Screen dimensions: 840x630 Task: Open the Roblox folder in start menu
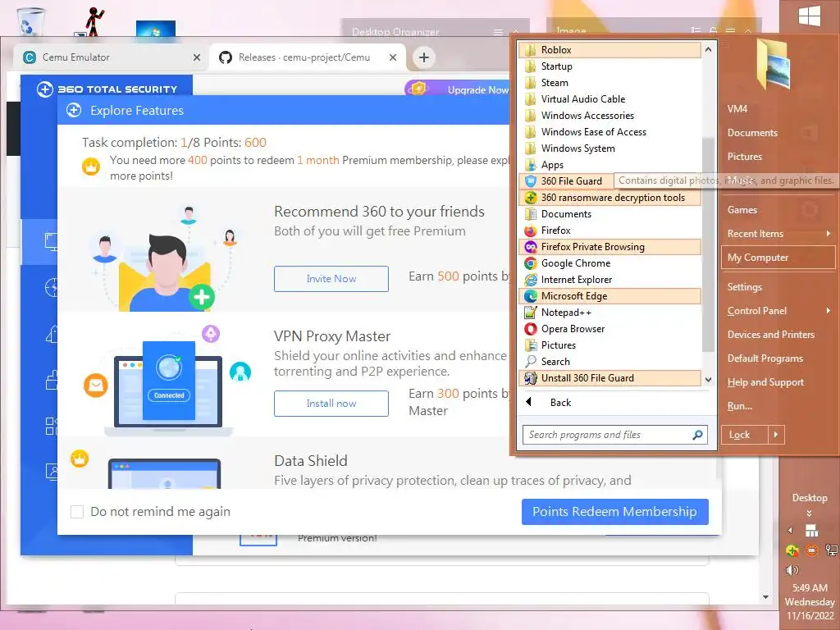coord(609,50)
